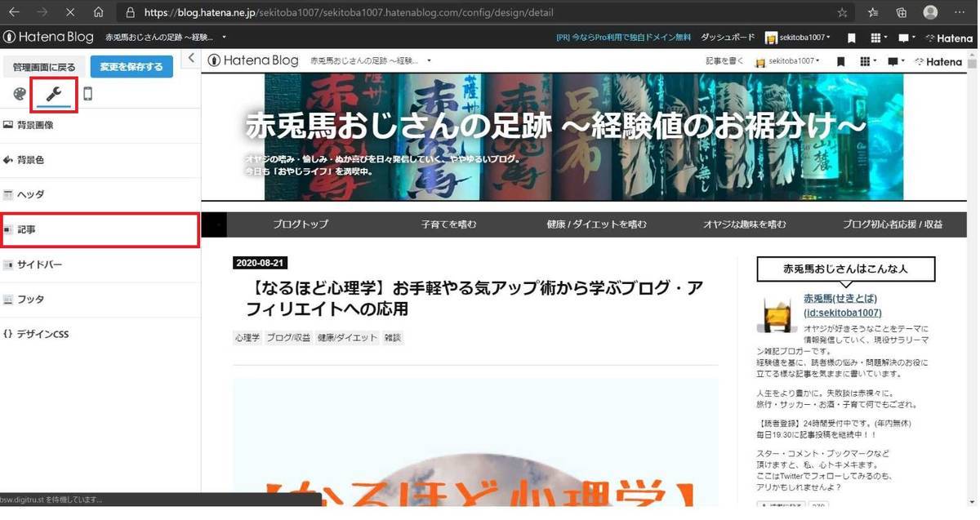Stop page loading with the X button
Screen dimensions: 980x520
pyautogui.click(x=69, y=12)
